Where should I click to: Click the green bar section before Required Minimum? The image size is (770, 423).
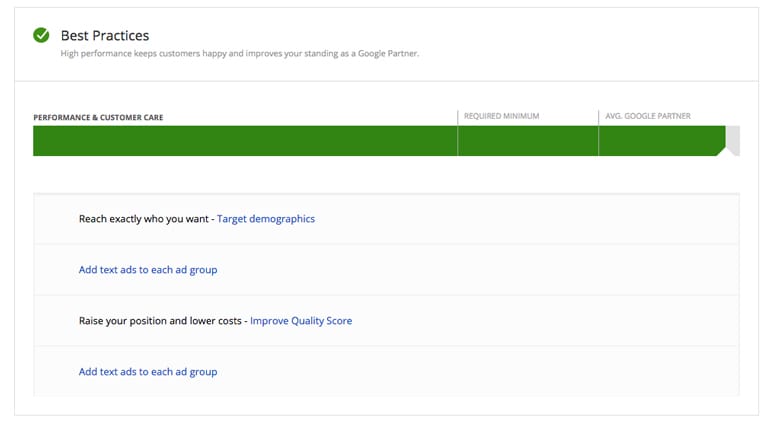pos(245,141)
